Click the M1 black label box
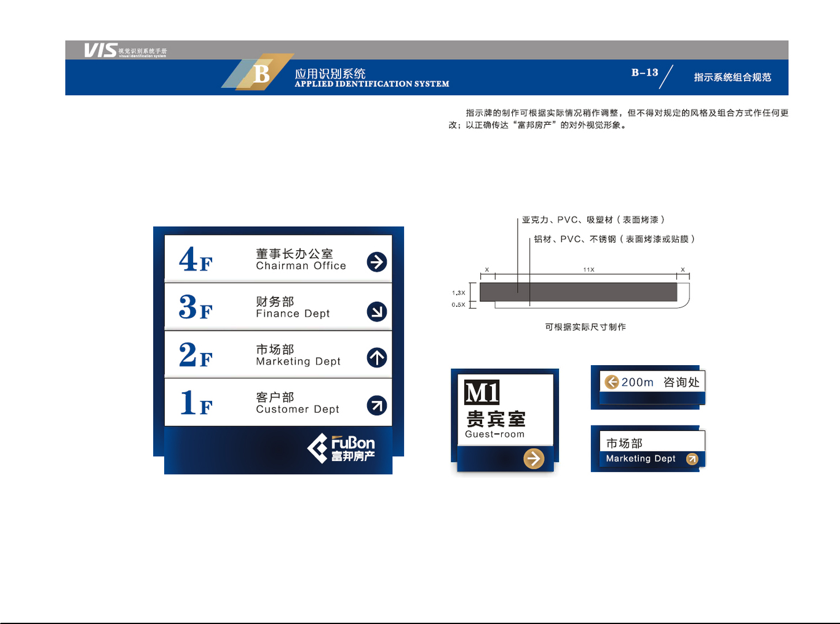The height and width of the screenshot is (624, 840). tap(481, 392)
